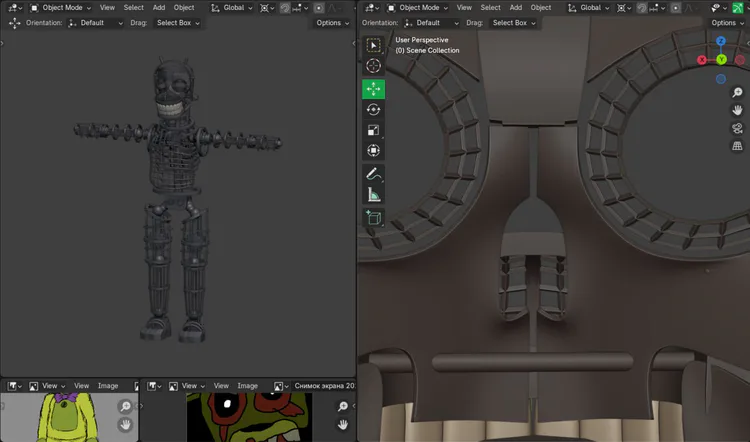Image resolution: width=750 pixels, height=442 pixels.
Task: Click yellow character reference image thumbnail
Action: coord(67,417)
